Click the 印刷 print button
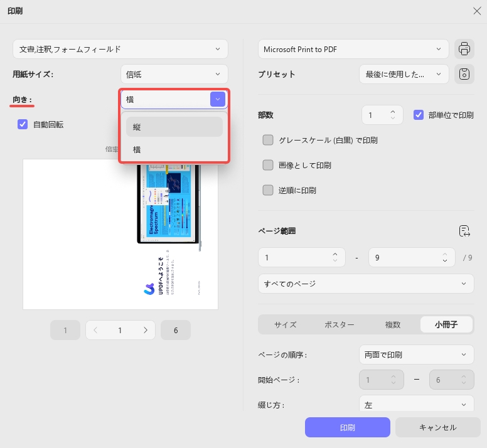This screenshot has width=487, height=448. 347,427
